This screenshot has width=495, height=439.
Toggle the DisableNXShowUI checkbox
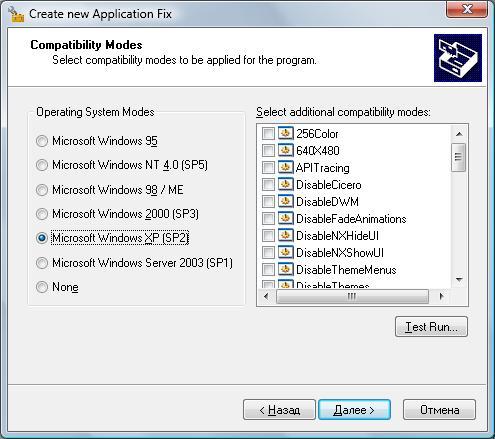click(268, 253)
